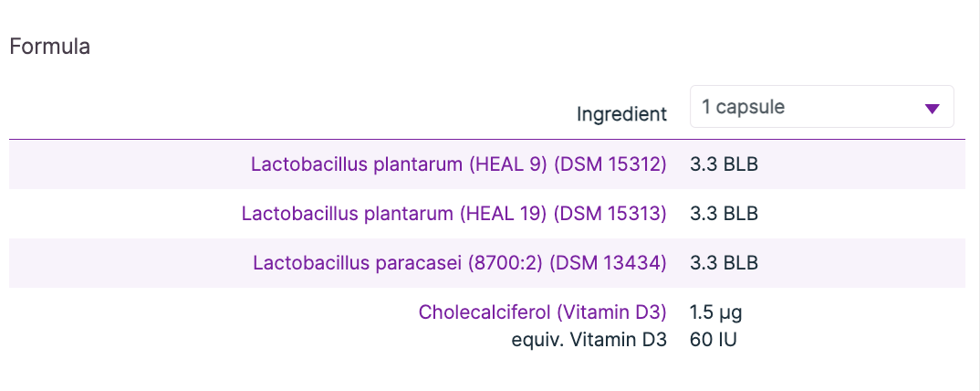Click the purple dropdown arrow icon
This screenshot has height=391, width=980.
932,108
